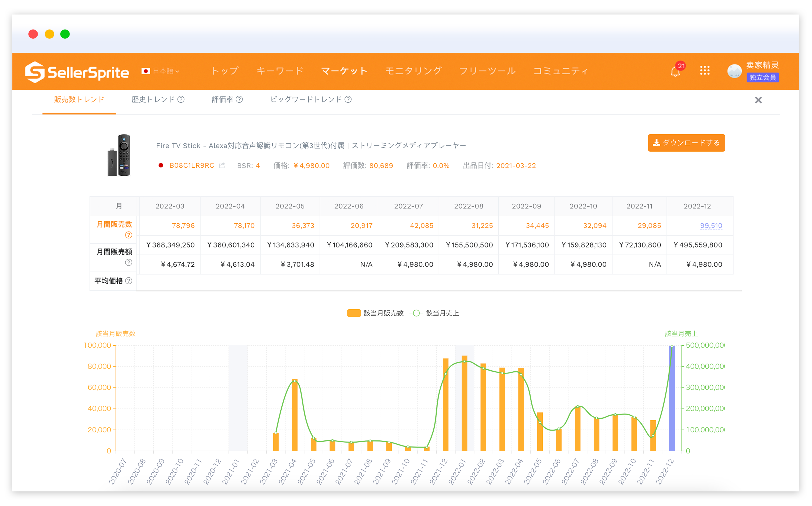The height and width of the screenshot is (506, 812).
Task: Click the user avatar picture
Action: point(734,71)
